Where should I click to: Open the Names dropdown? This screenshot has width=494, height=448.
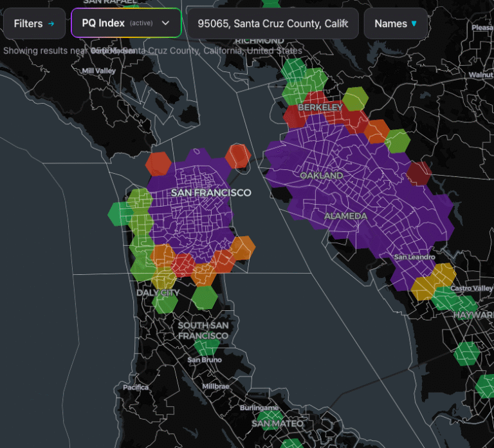pyautogui.click(x=396, y=24)
